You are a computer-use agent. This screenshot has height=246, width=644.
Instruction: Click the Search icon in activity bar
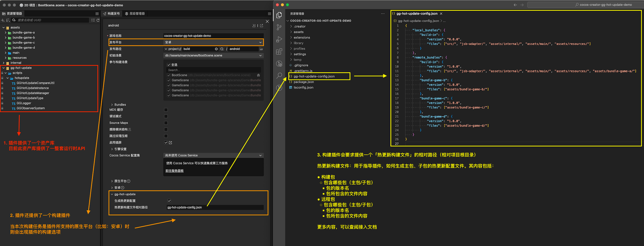(279, 75)
